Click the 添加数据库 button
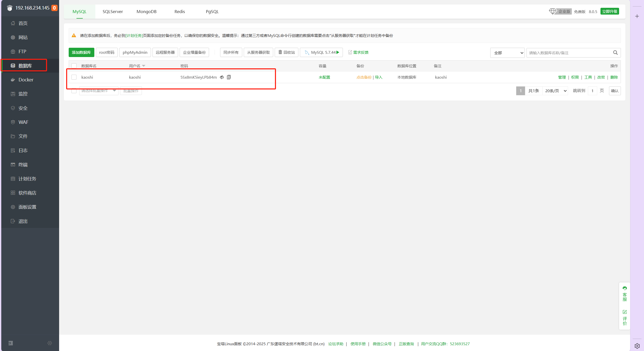Viewport: 644px width, 351px height. tap(81, 52)
